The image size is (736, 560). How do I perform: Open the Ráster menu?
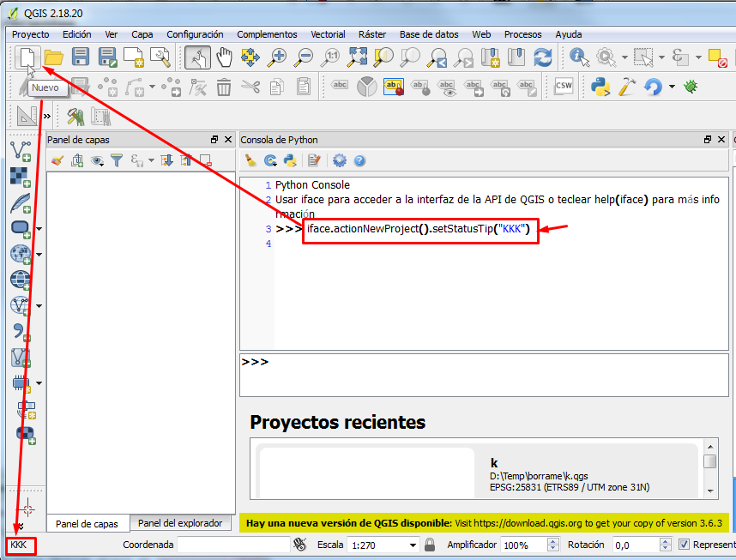[x=372, y=34]
